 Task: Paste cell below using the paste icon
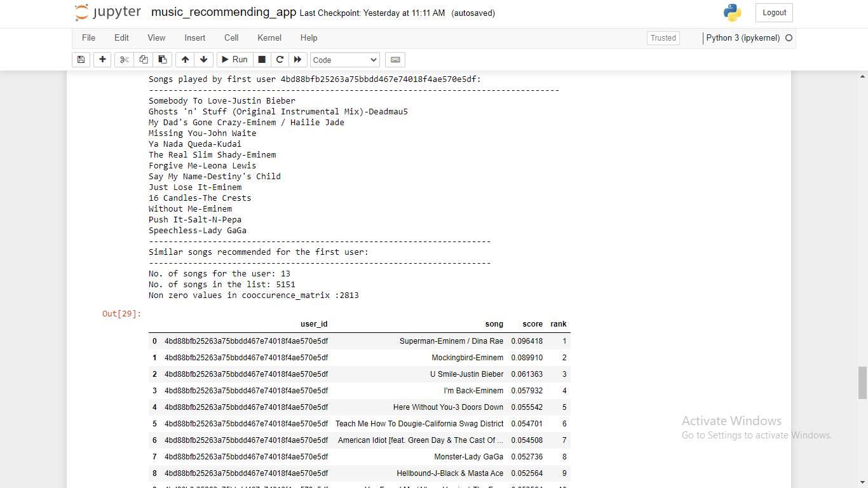(x=162, y=59)
